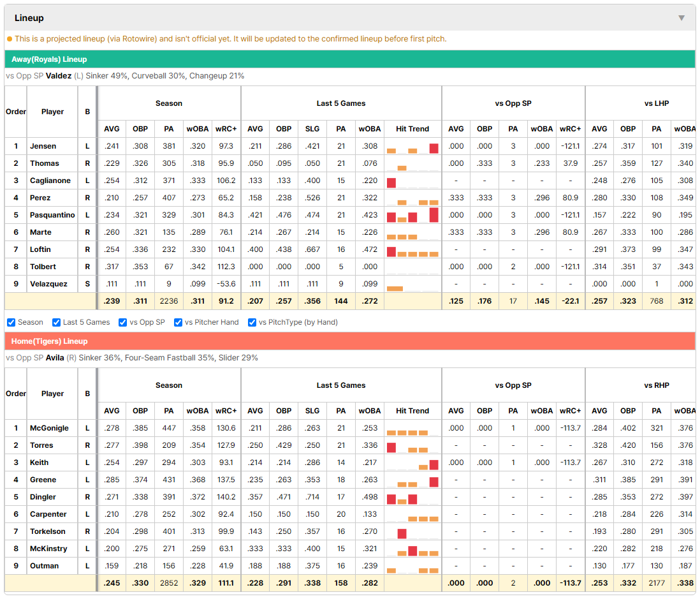Click the orange projected lineup notice dot

point(10,39)
